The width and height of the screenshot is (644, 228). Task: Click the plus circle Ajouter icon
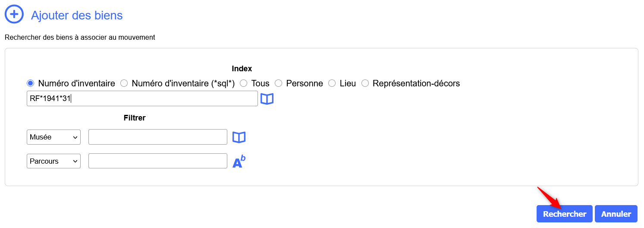click(14, 14)
